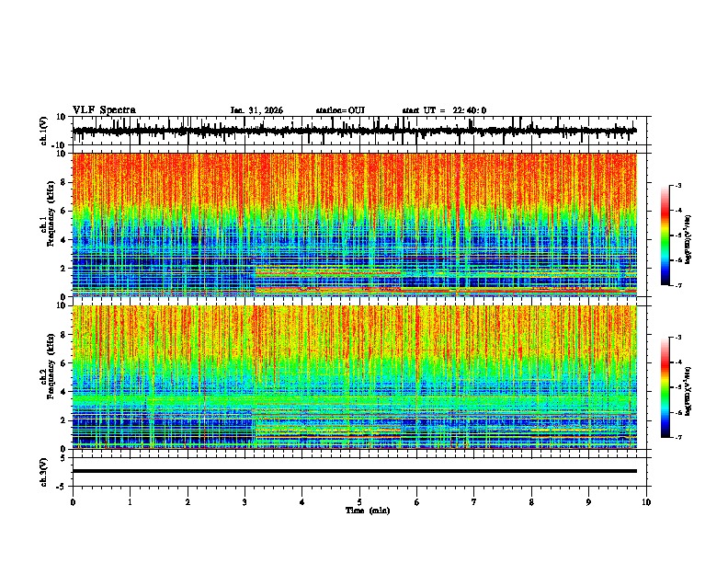This screenshot has width=728, height=563.
Task: Click the "ch.1(V)" axis label
Action: [x=43, y=131]
